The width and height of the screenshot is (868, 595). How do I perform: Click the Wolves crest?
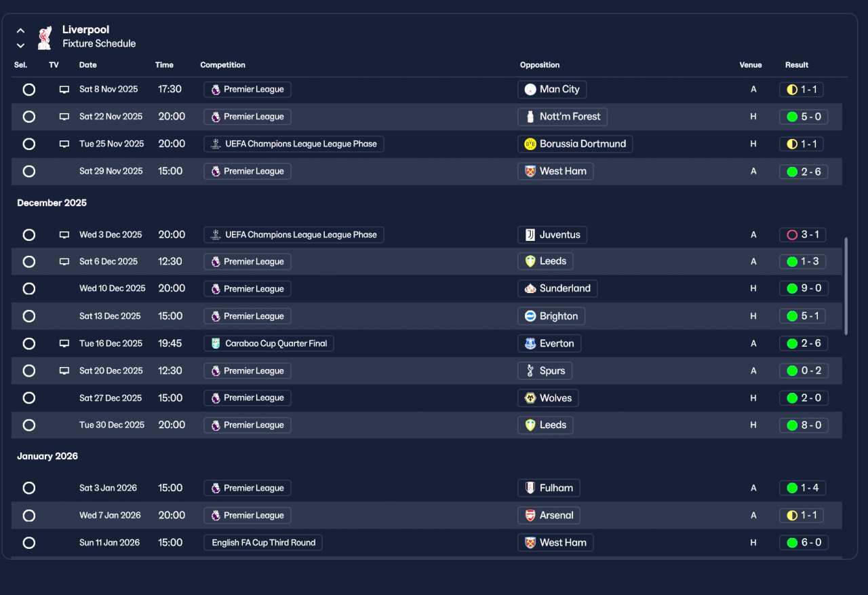click(x=530, y=398)
